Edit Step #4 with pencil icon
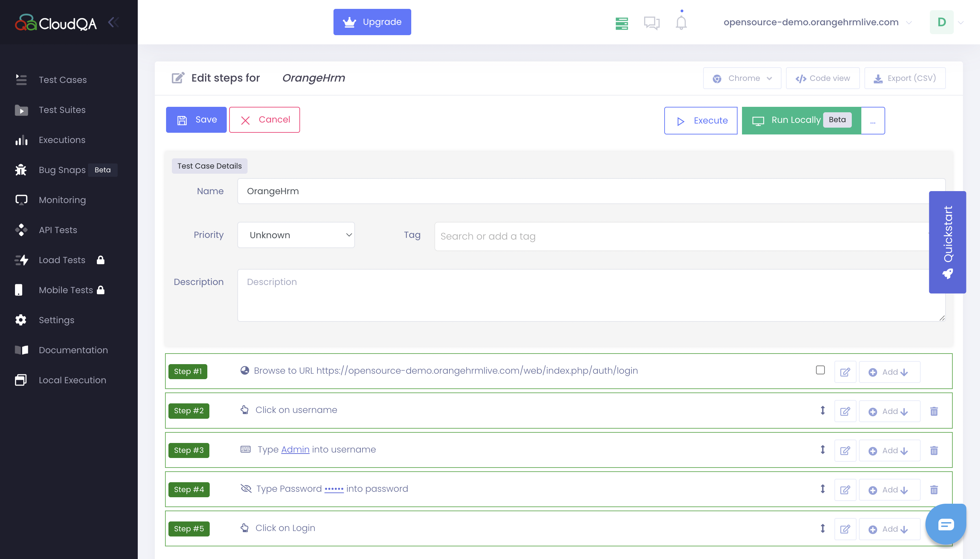This screenshot has height=559, width=980. click(845, 490)
